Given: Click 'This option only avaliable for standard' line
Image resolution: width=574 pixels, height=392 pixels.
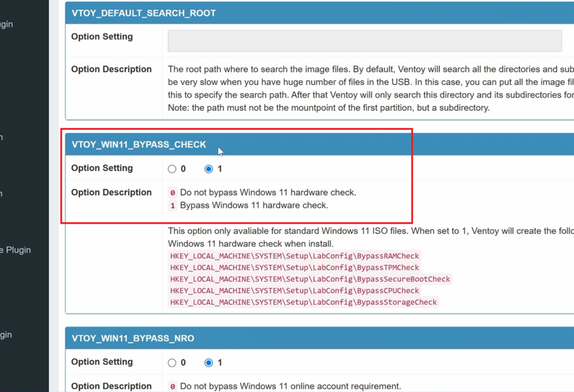Looking at the screenshot, I should click(371, 231).
